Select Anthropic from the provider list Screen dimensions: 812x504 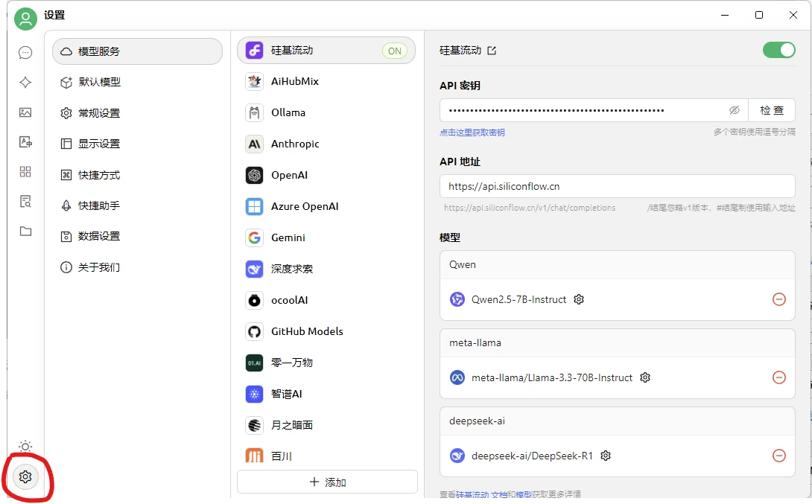295,144
